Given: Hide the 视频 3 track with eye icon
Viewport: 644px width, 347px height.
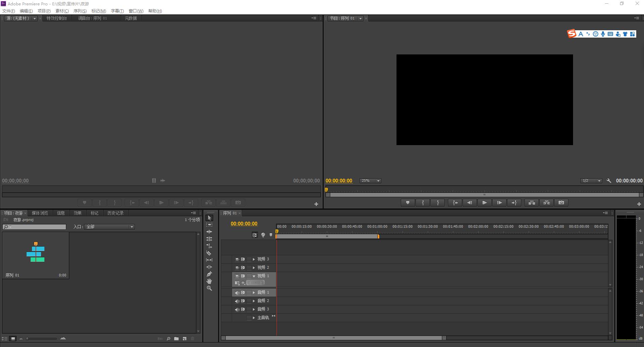Looking at the screenshot, I should [237, 259].
